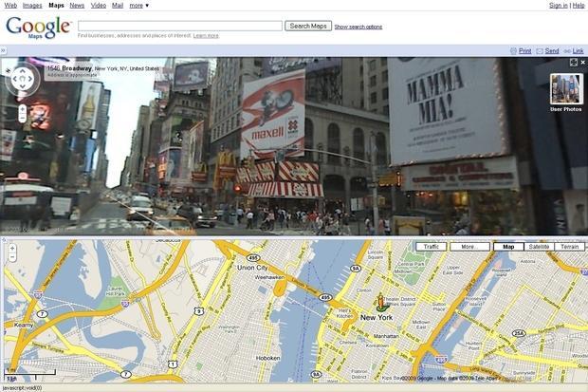
Task: Click the printer icon
Action: [513, 50]
